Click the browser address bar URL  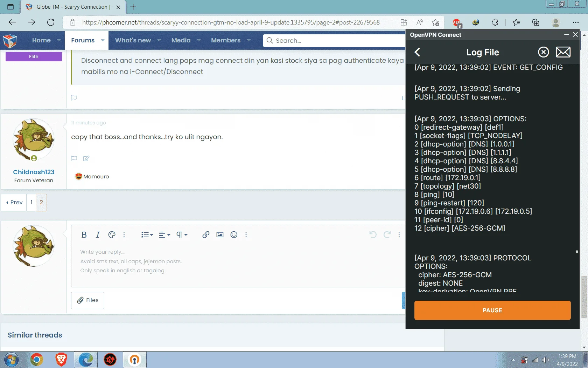(x=231, y=22)
